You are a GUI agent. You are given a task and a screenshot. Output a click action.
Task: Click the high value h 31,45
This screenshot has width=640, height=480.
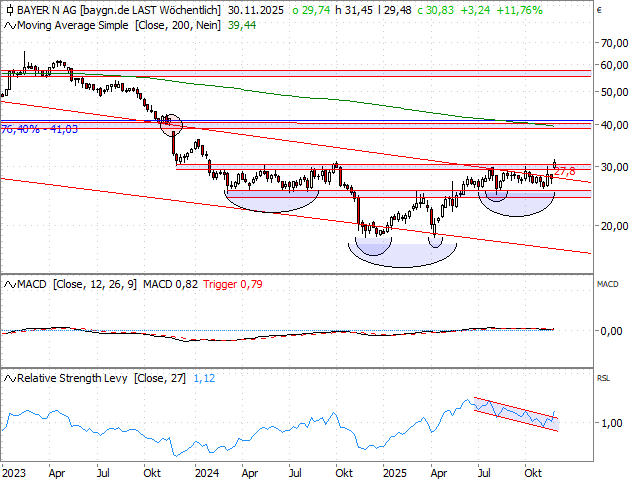click(x=354, y=10)
